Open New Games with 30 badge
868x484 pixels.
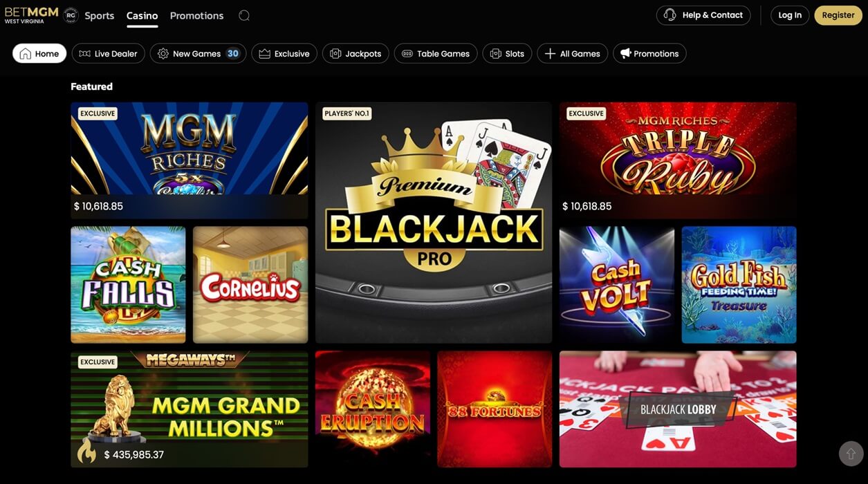[198, 53]
